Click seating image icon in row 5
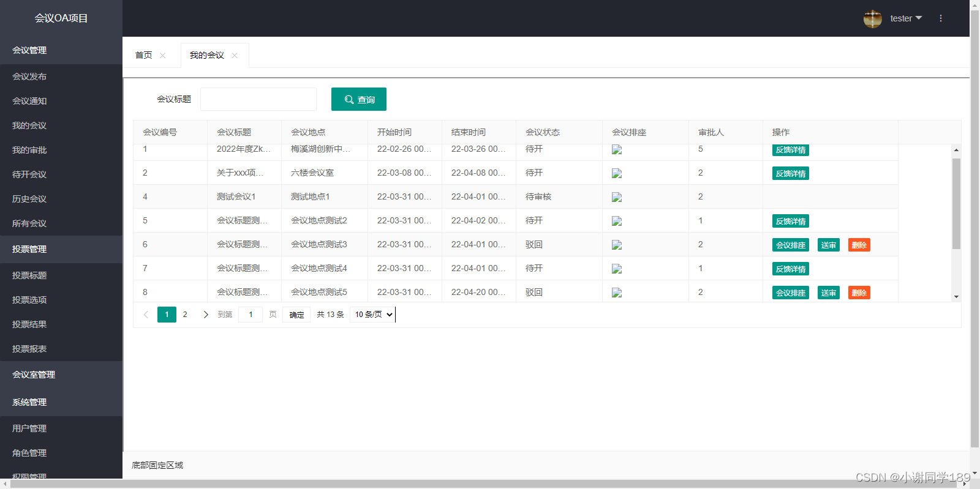Image resolution: width=980 pixels, height=489 pixels. click(617, 221)
